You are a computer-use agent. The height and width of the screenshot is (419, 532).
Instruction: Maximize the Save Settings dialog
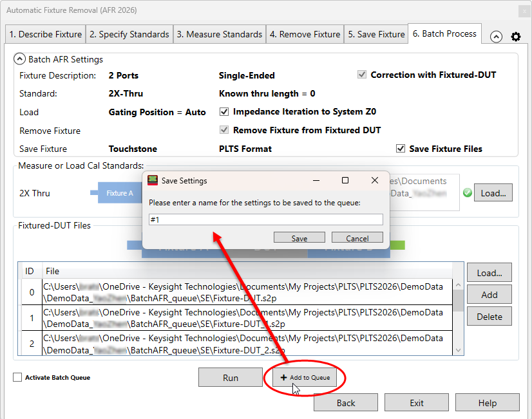click(x=345, y=181)
